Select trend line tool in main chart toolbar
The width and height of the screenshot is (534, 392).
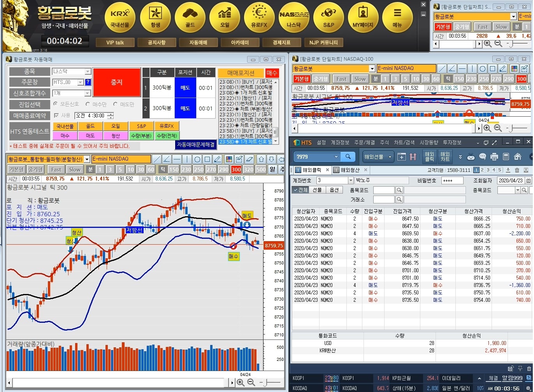[x=156, y=159]
